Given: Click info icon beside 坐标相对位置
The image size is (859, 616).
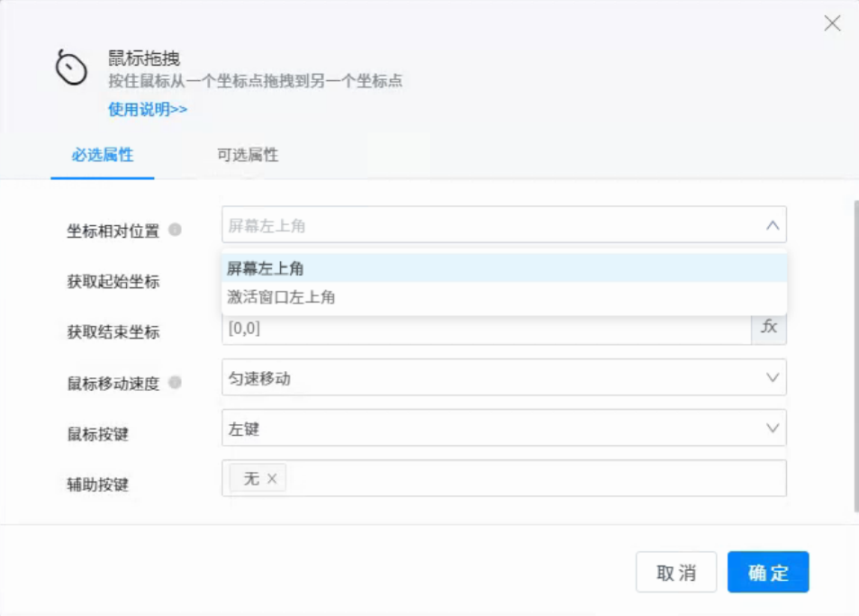Looking at the screenshot, I should pos(175,230).
